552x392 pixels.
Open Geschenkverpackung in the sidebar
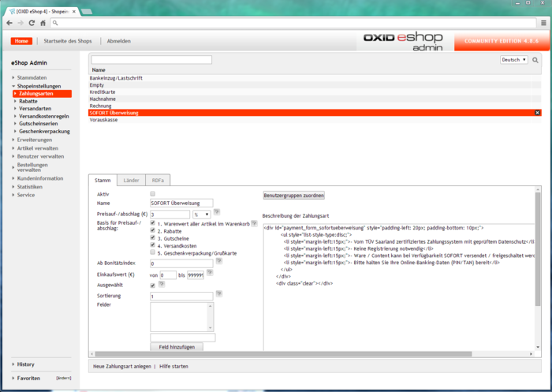[44, 132]
